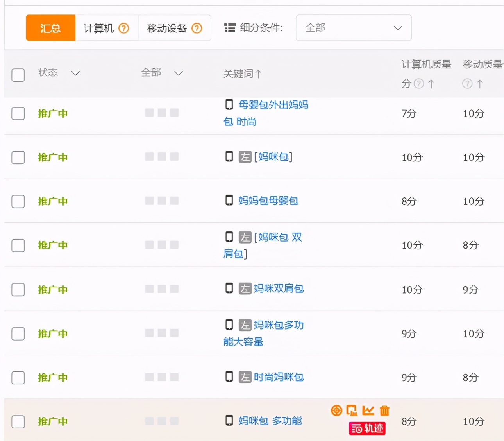Open the 全部 column header dropdown
Viewport: 504px width, 441px height.
(179, 73)
